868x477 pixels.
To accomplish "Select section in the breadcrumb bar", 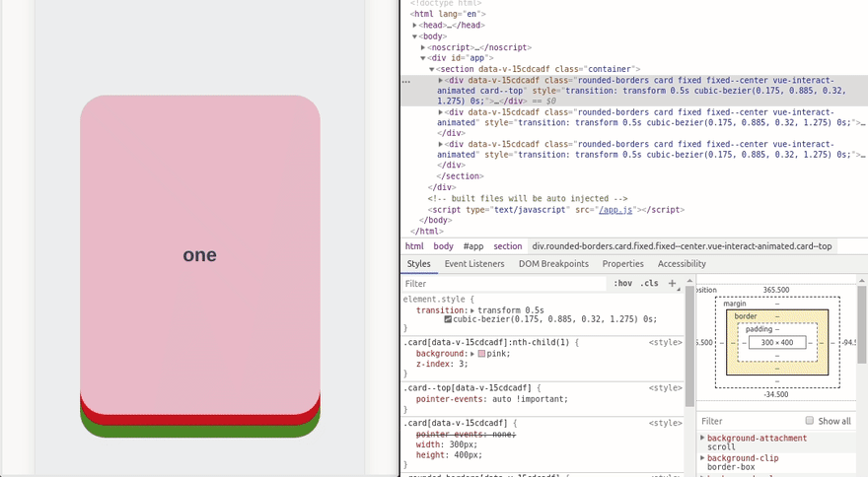I will click(x=508, y=246).
